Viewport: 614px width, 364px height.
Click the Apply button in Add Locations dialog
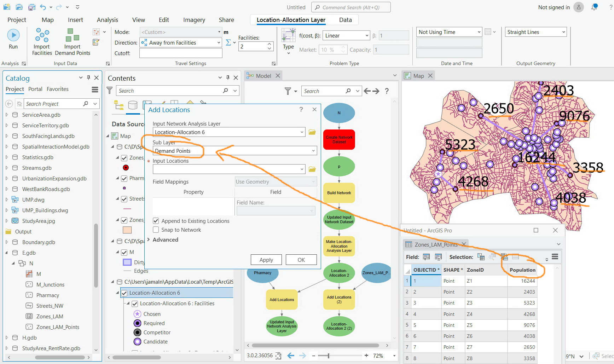(266, 259)
